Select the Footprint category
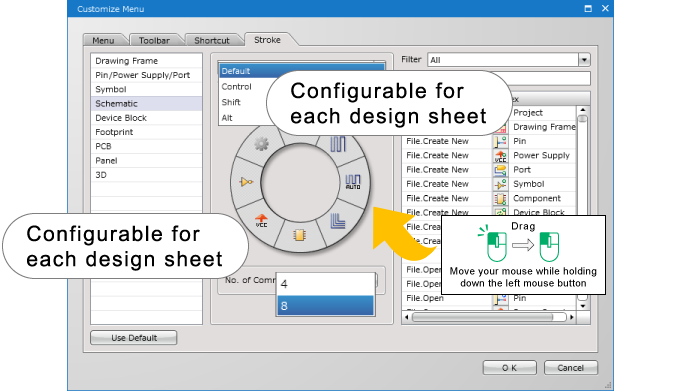Image resolution: width=681 pixels, height=391 pixels. tap(146, 132)
